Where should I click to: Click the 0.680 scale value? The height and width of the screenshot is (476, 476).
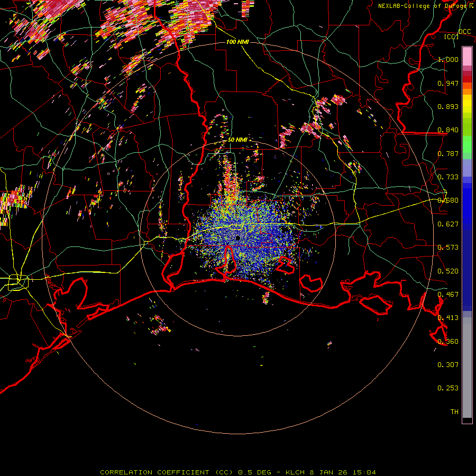coord(448,200)
